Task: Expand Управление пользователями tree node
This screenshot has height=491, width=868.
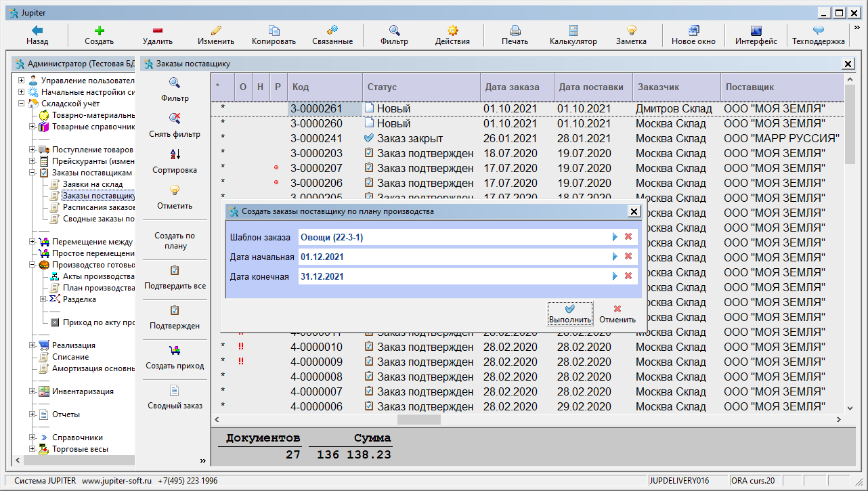Action: coord(22,81)
